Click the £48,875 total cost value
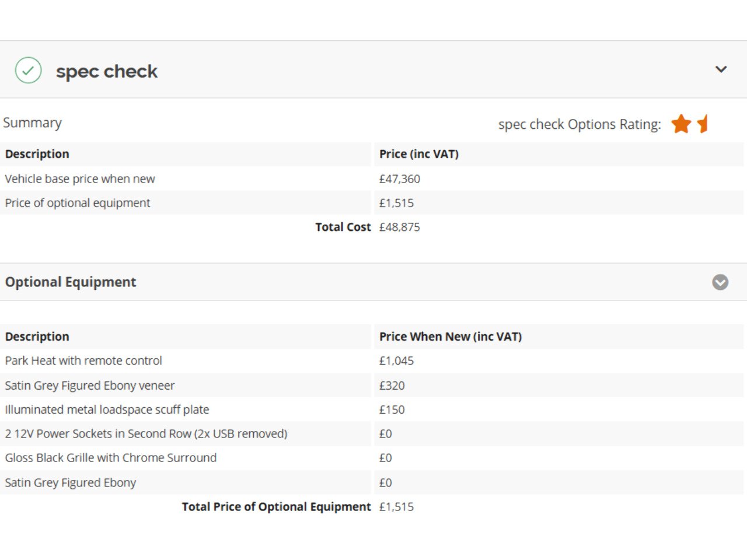 click(x=400, y=227)
